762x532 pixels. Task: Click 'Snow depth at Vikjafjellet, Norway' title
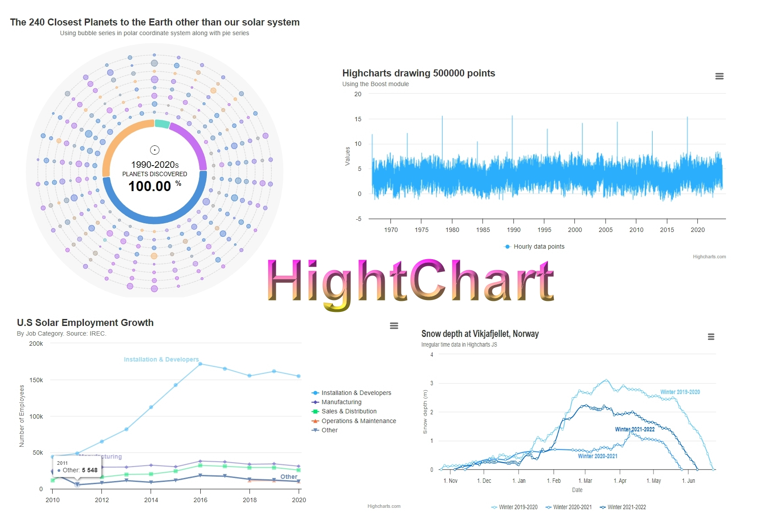point(480,333)
